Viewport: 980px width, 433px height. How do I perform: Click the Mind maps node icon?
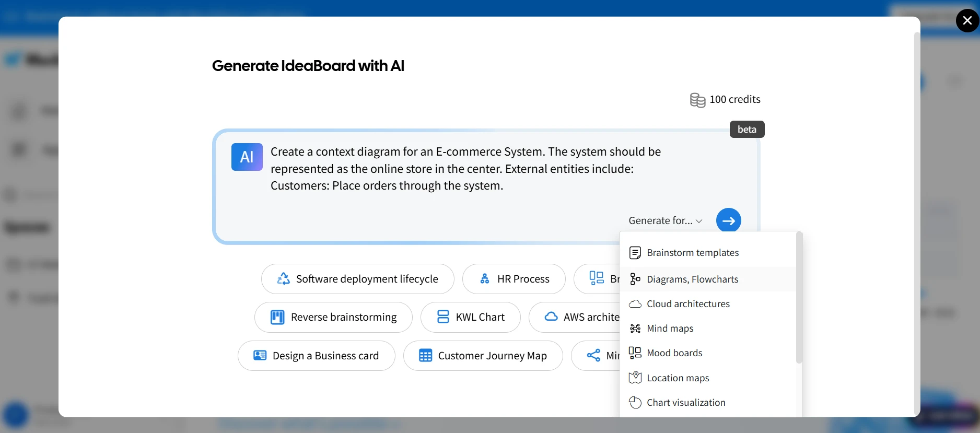[x=635, y=329]
